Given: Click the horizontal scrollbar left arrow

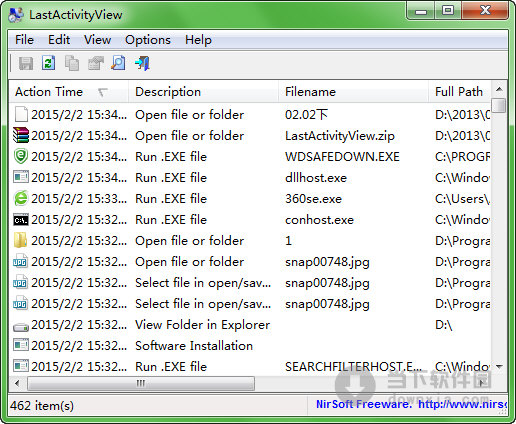Looking at the screenshot, I should click(17, 383).
